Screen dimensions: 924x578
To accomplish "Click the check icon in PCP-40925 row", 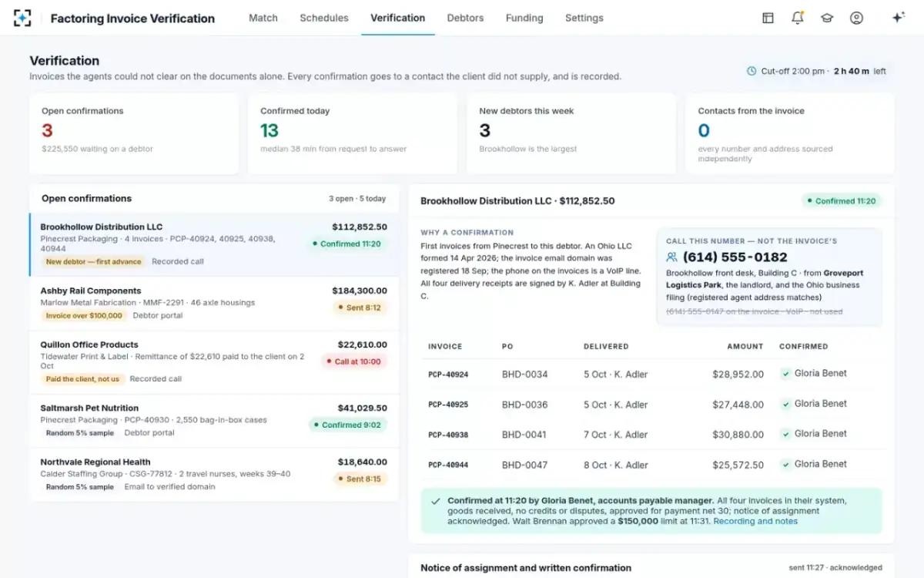I will point(785,404).
